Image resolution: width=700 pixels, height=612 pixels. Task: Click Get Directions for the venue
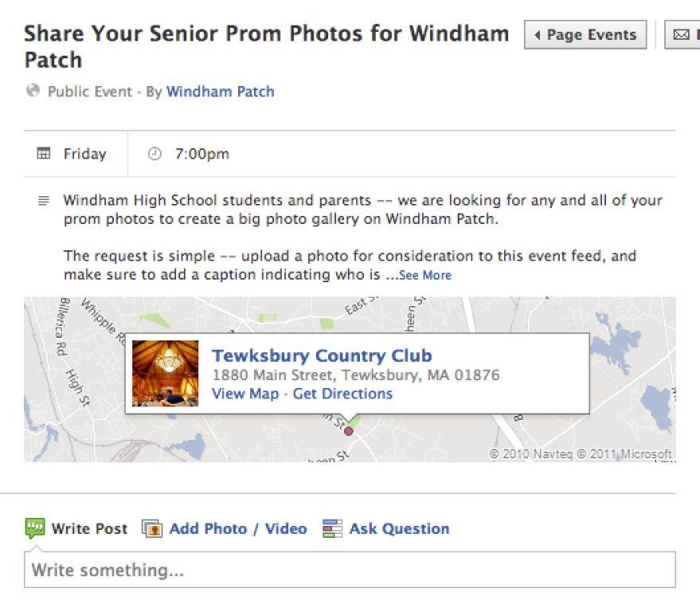point(342,394)
